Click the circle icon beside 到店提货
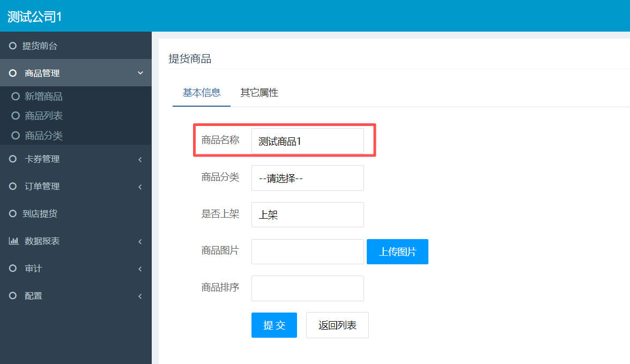The height and width of the screenshot is (364, 630). (x=13, y=214)
